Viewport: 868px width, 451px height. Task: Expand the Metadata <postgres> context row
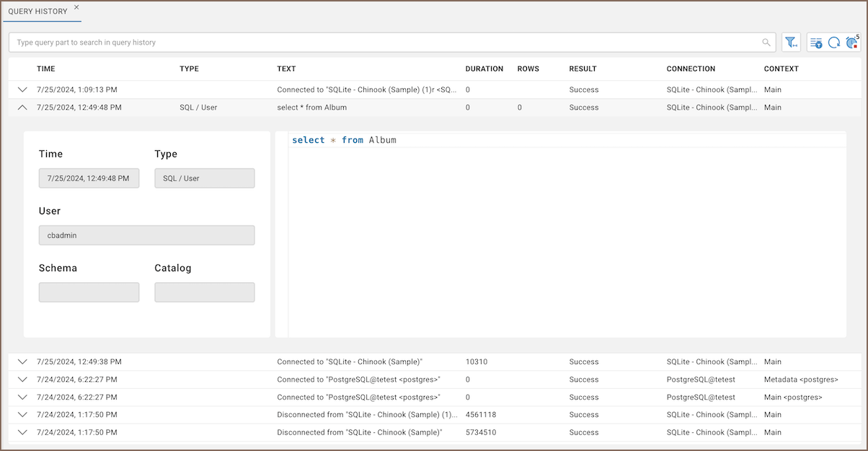[x=22, y=380]
